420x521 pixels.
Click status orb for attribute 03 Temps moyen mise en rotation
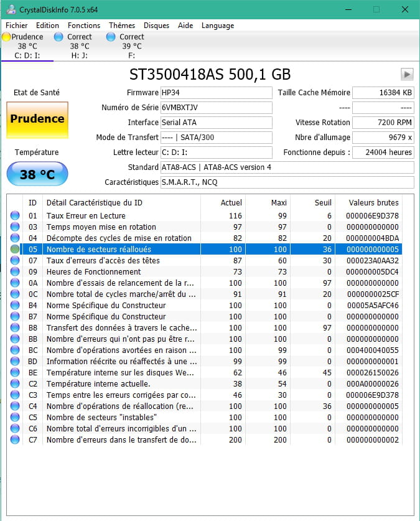[x=15, y=227]
